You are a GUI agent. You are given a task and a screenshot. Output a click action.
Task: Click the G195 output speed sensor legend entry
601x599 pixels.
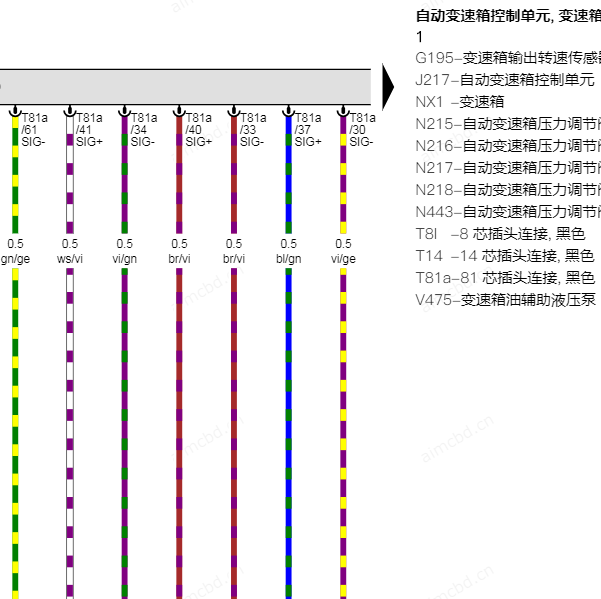coord(508,58)
